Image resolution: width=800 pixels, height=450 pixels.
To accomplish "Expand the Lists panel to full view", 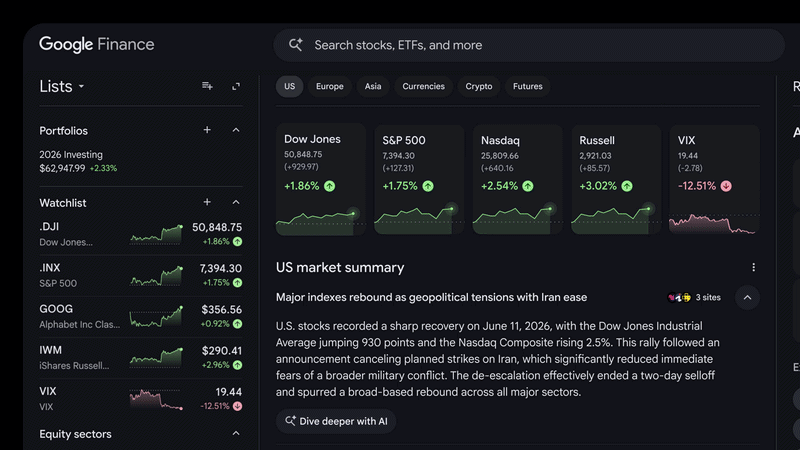I will tap(236, 86).
